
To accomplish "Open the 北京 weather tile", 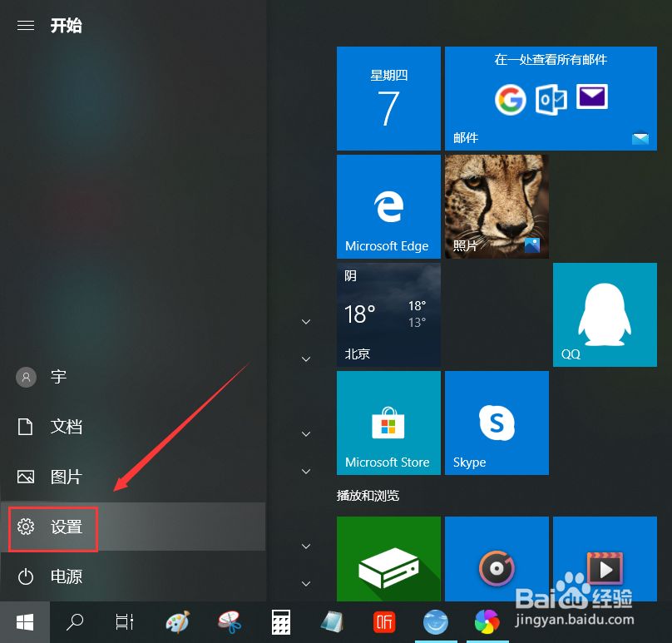I will pyautogui.click(x=388, y=314).
